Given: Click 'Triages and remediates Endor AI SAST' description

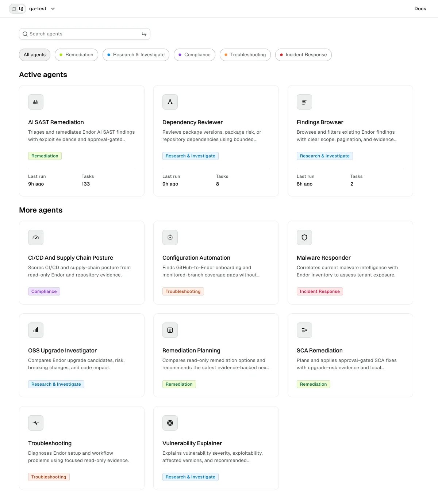Looking at the screenshot, I should point(81,136).
